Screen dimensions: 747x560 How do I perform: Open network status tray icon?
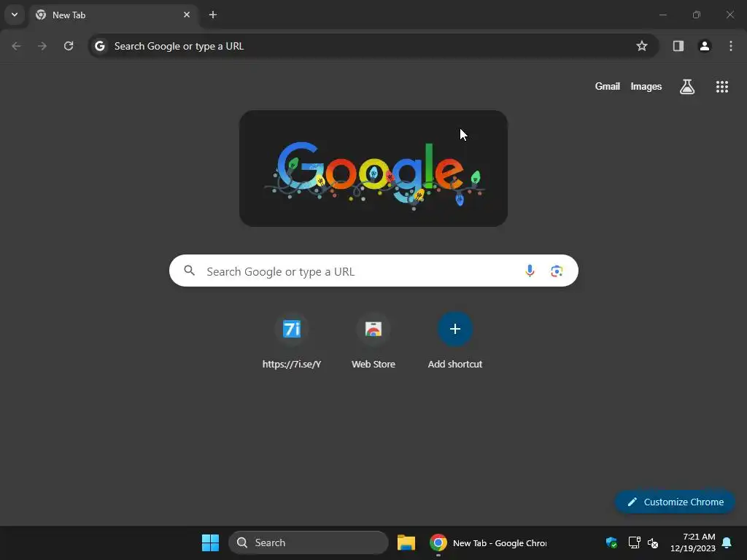click(634, 542)
